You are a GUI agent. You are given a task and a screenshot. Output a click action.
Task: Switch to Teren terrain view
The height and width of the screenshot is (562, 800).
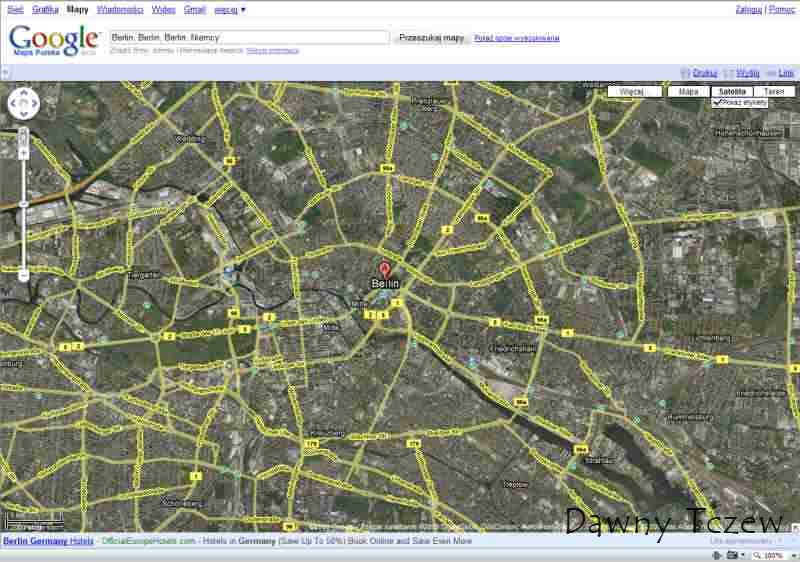tap(773, 91)
